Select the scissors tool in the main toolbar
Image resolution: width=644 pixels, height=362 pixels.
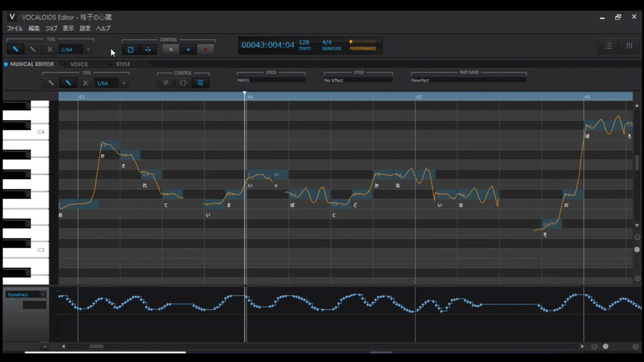pos(50,49)
